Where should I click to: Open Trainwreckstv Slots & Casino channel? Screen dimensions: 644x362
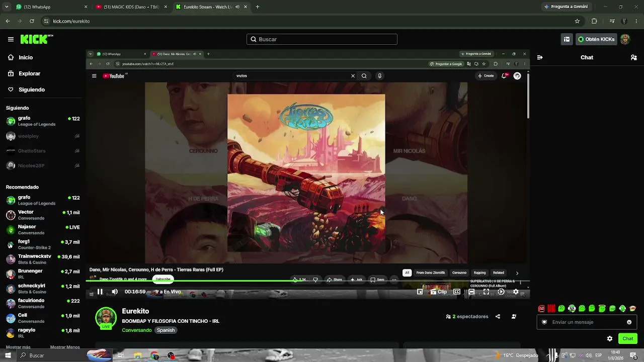pyautogui.click(x=43, y=259)
